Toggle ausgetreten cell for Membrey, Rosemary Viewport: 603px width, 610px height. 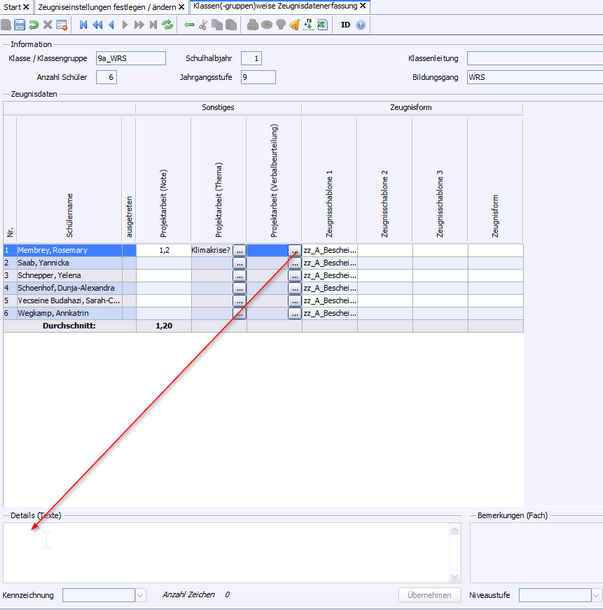128,250
